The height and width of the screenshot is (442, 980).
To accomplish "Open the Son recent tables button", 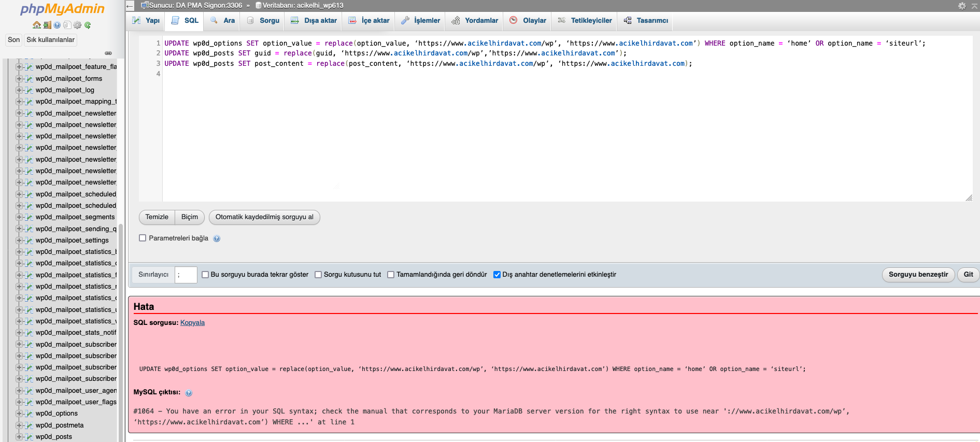I will (x=14, y=40).
